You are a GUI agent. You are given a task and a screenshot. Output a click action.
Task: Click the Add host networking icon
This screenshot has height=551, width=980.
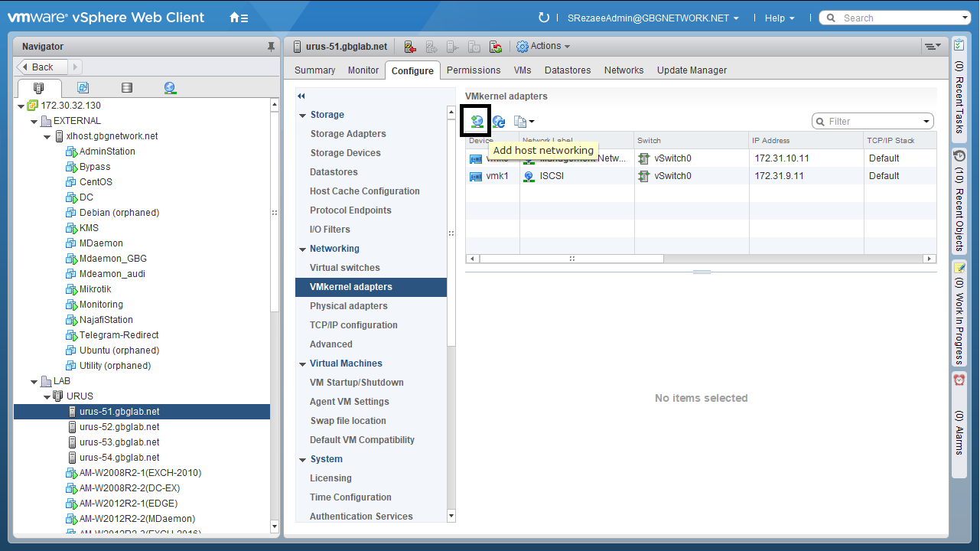click(x=477, y=122)
